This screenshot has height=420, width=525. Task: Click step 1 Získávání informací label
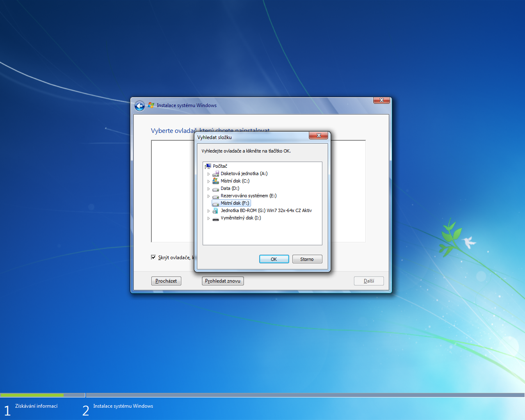[37, 406]
